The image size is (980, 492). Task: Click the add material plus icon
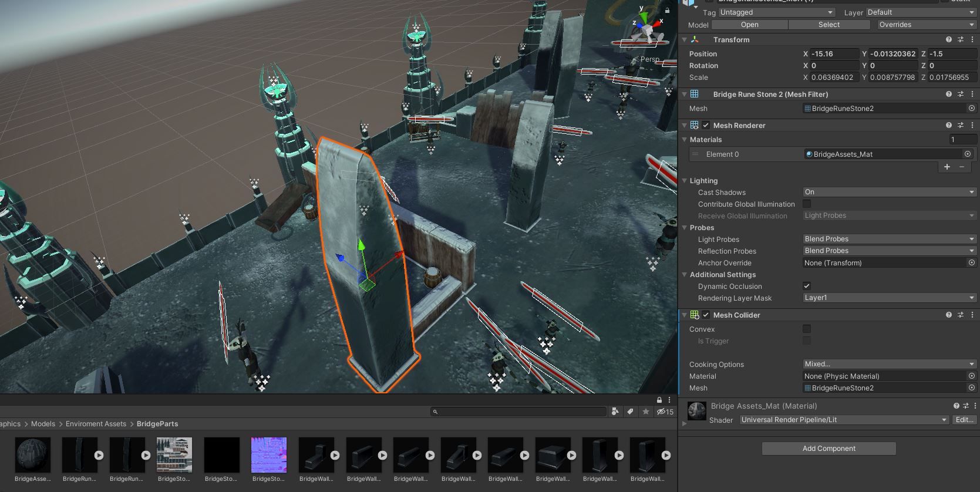(x=947, y=167)
